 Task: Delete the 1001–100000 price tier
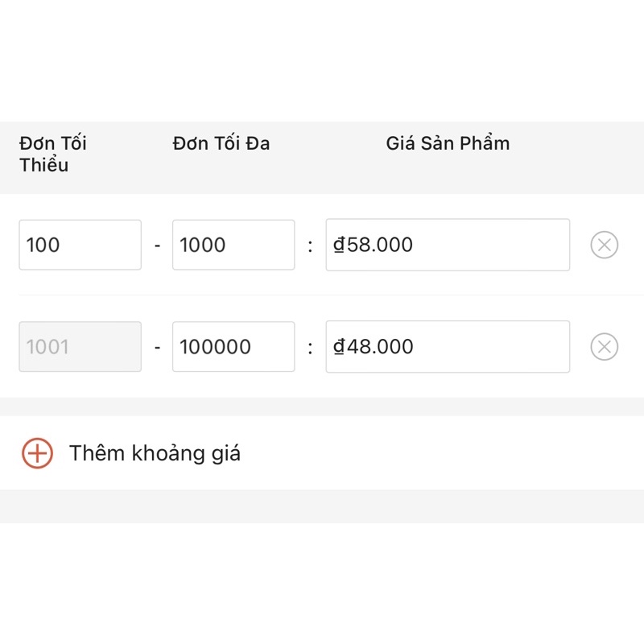click(604, 347)
